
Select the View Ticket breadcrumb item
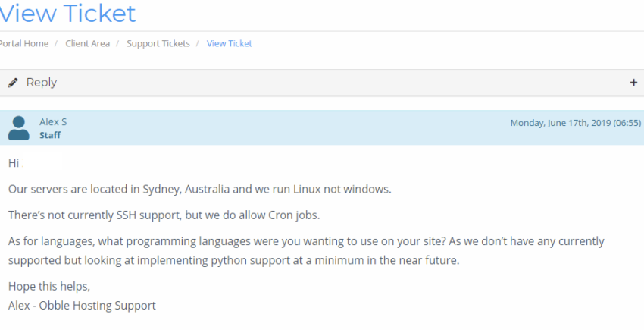(229, 43)
